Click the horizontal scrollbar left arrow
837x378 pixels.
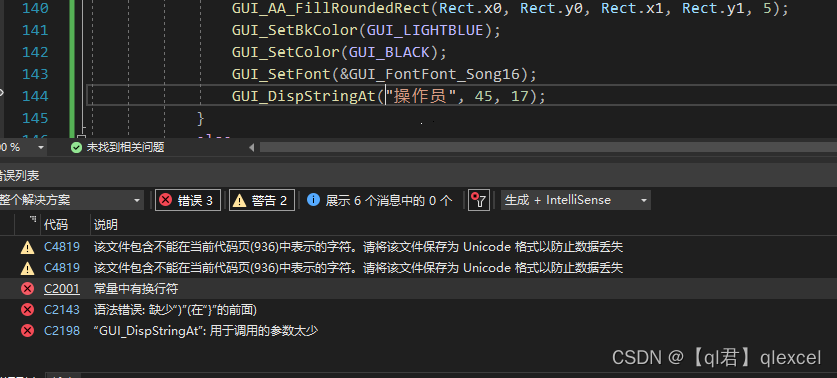(251, 147)
